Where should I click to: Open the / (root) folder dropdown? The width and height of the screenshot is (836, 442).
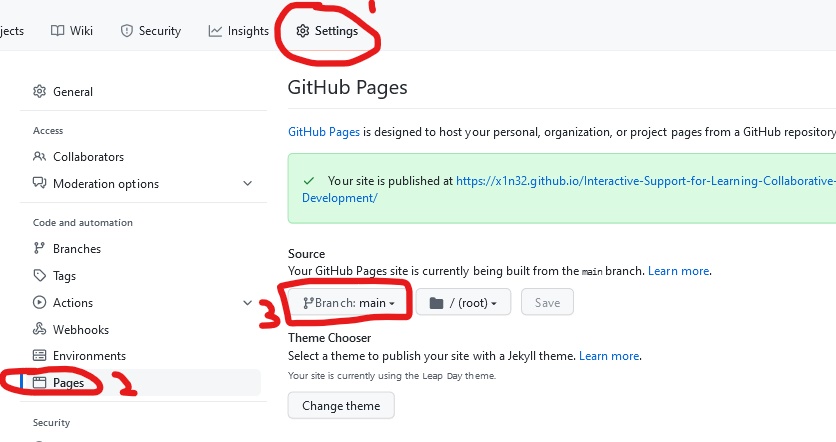tap(463, 302)
